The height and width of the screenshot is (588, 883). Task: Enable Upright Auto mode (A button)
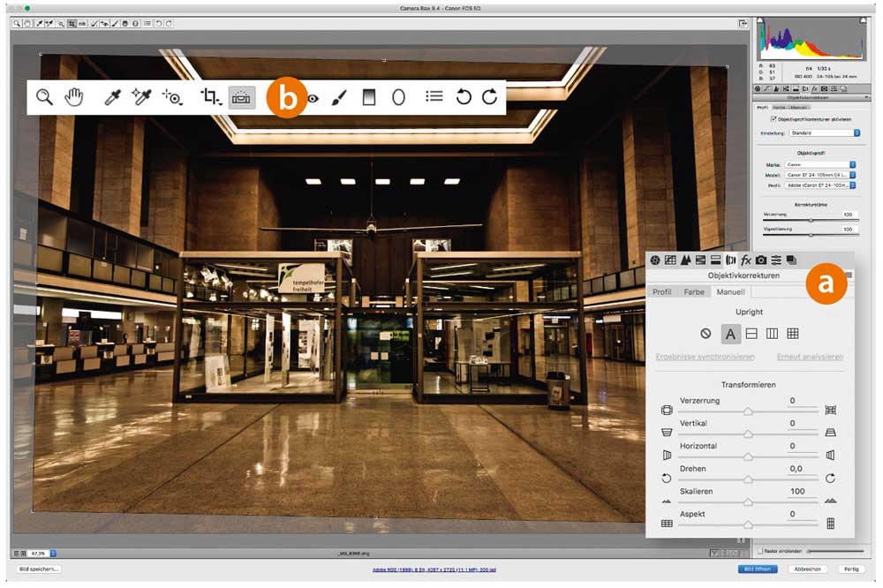coord(731,334)
